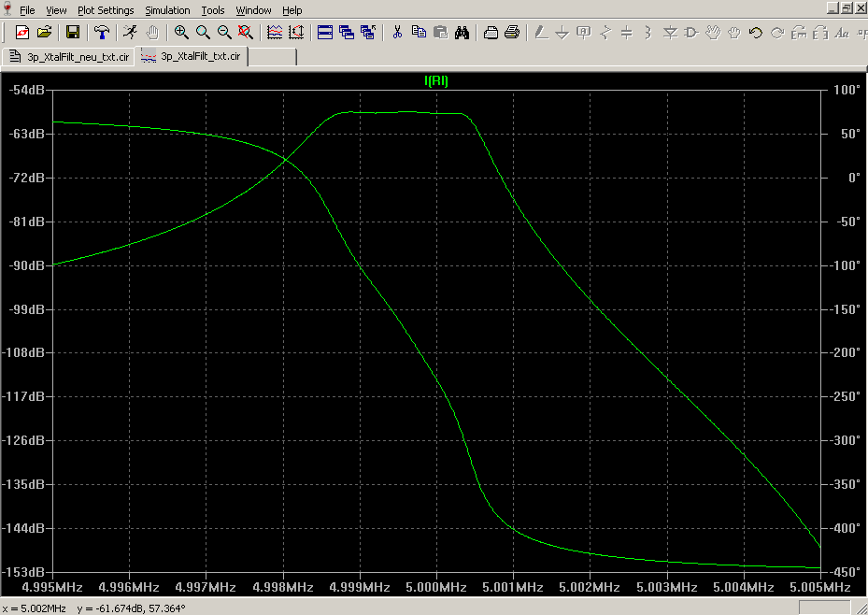Image resolution: width=868 pixels, height=615 pixels.
Task: Tile windows horizontally icon
Action: coord(325,33)
